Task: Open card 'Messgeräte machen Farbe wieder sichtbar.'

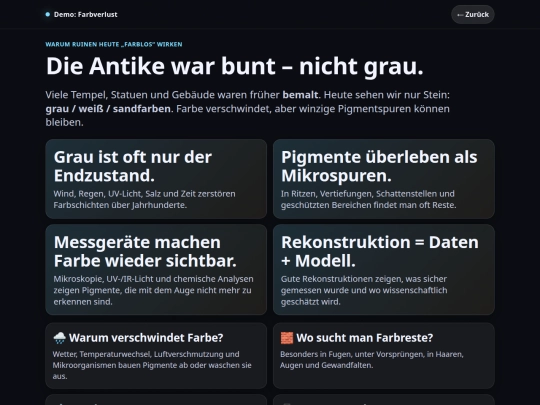Action: click(156, 269)
